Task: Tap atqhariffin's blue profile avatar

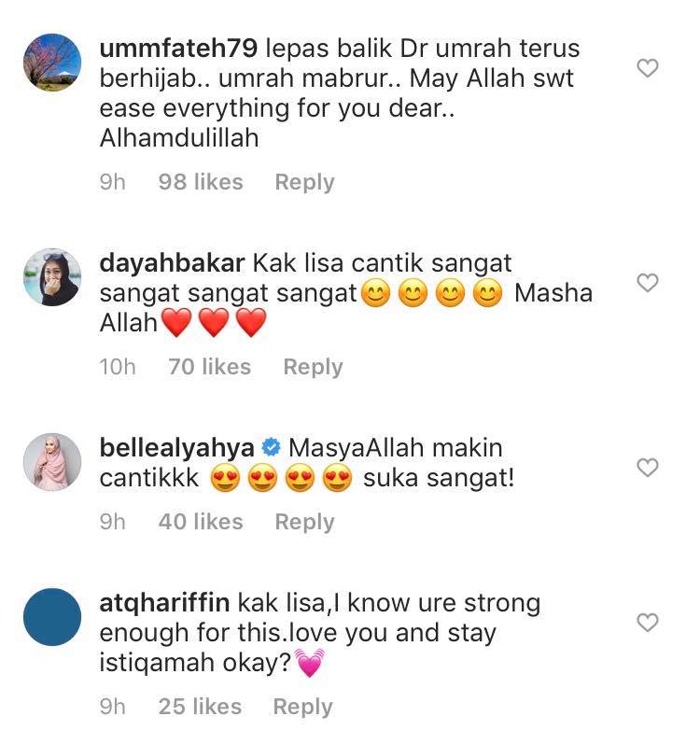Action: (52, 617)
